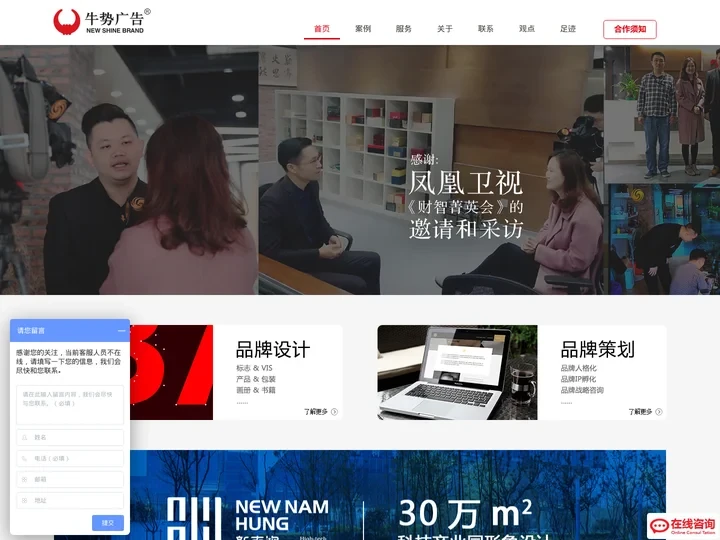
Task: Click the 合作须知 button
Action: click(630, 29)
